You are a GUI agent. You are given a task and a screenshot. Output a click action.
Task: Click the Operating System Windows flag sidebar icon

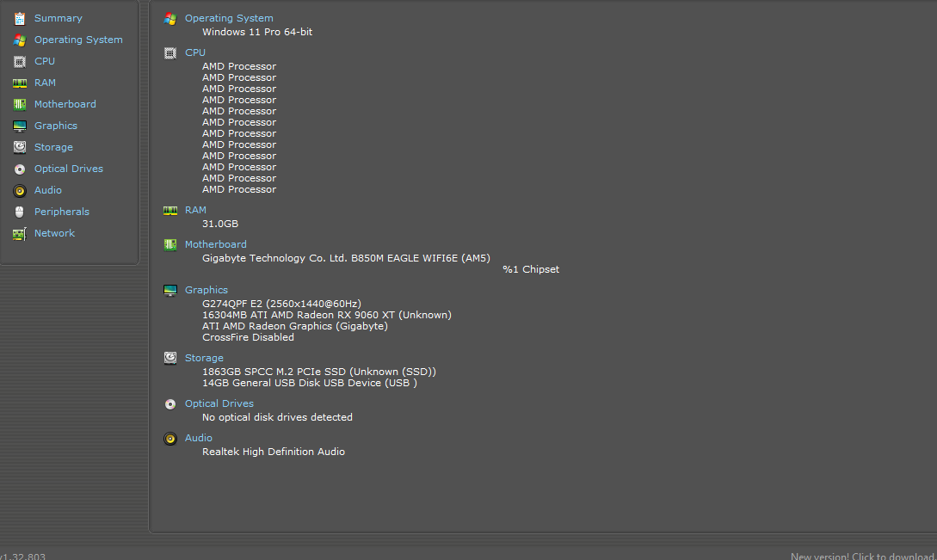[x=20, y=40]
